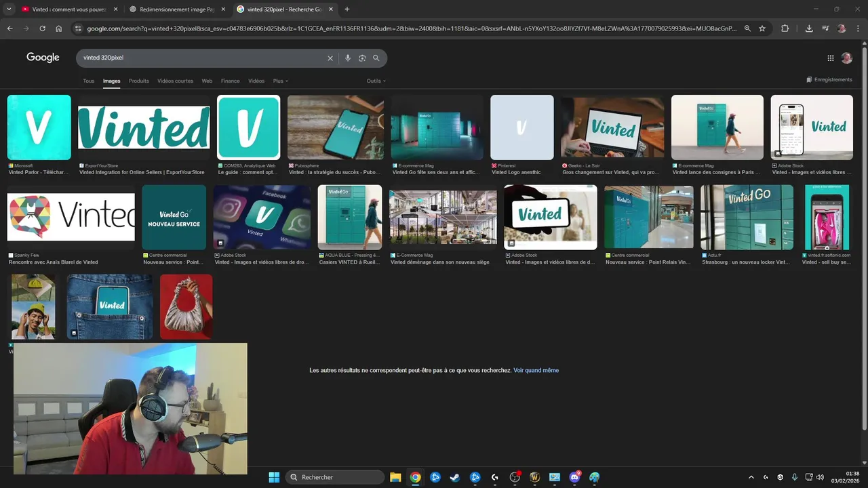Open the Pubosphere phone on wood thumbnail

[x=336, y=127]
